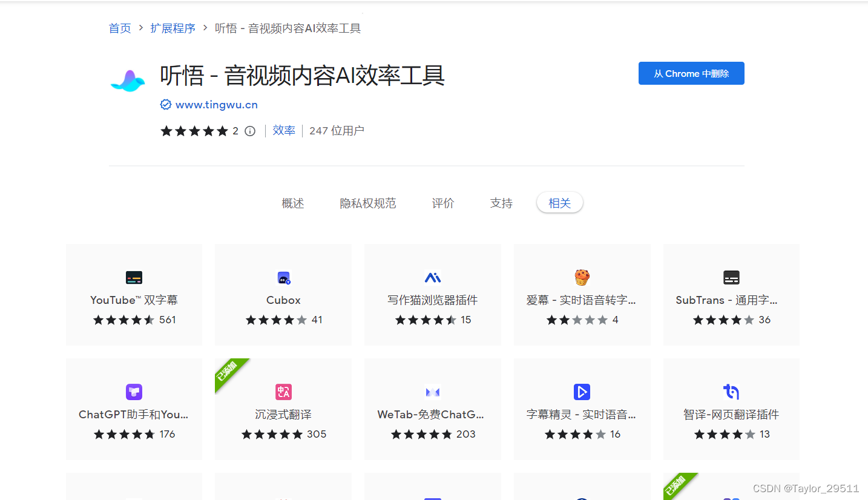
Task: Click the ChatGPT助手 purple icon
Action: pos(134,392)
